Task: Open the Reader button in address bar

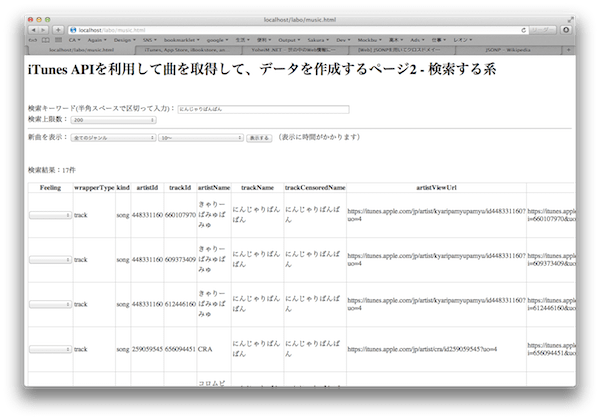Action: coord(542,30)
